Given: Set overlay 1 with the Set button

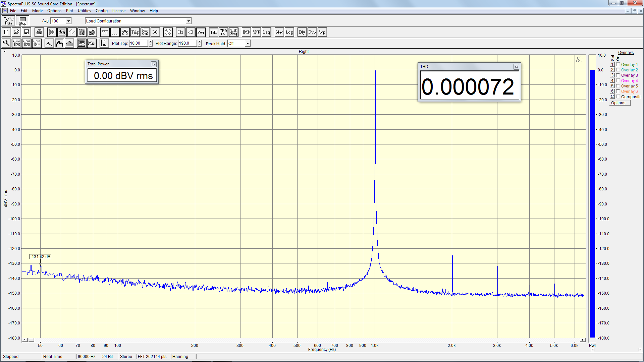Looking at the screenshot, I should pos(612,64).
